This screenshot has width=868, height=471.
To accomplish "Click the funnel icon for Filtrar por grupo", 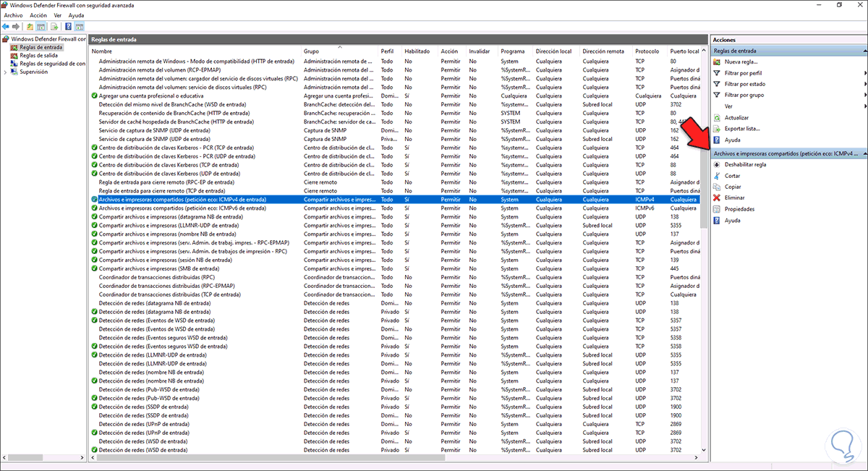I will [717, 95].
